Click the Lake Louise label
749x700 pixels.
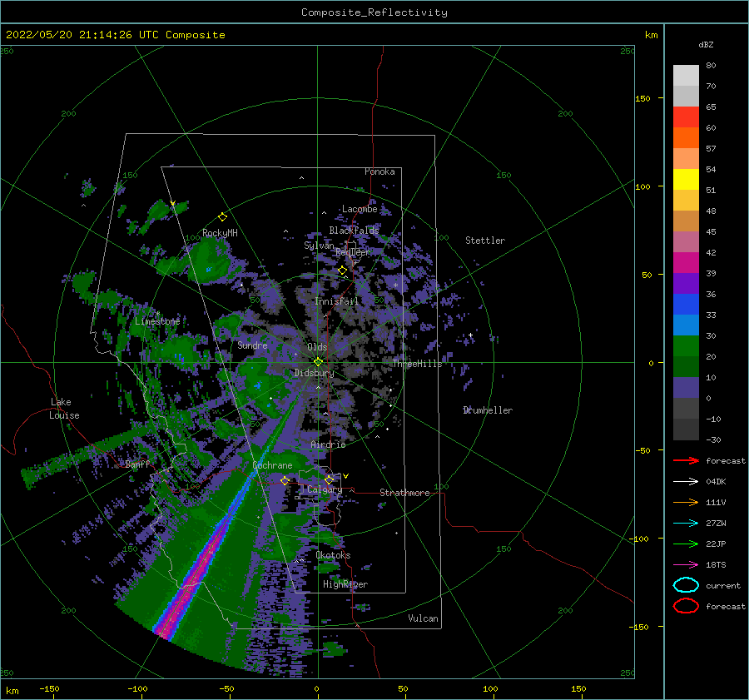(x=64, y=409)
